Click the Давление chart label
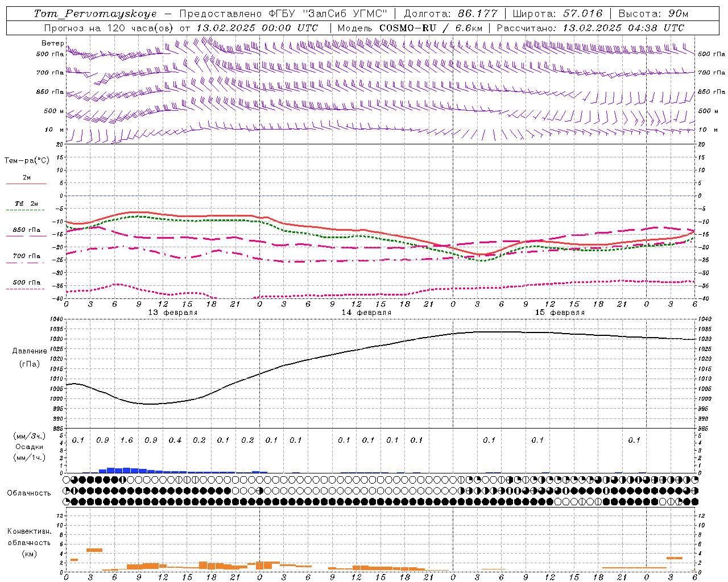The image size is (728, 582). 30,351
